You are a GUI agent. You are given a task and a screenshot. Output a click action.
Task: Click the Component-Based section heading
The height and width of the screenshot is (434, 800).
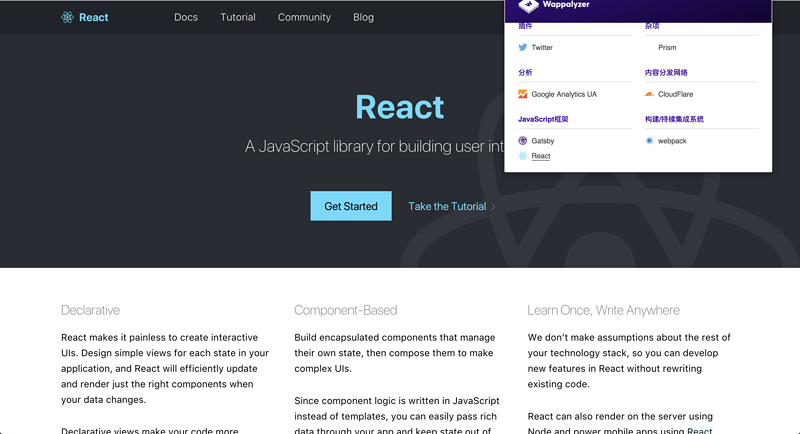point(345,310)
